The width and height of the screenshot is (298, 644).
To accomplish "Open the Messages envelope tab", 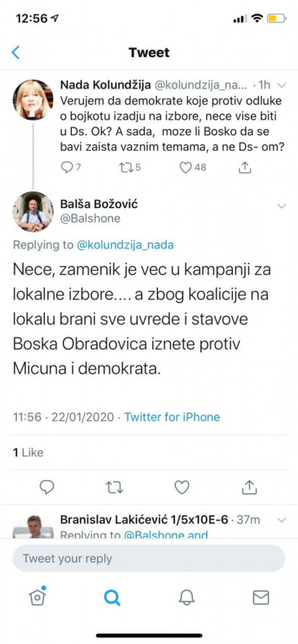I will [x=261, y=597].
